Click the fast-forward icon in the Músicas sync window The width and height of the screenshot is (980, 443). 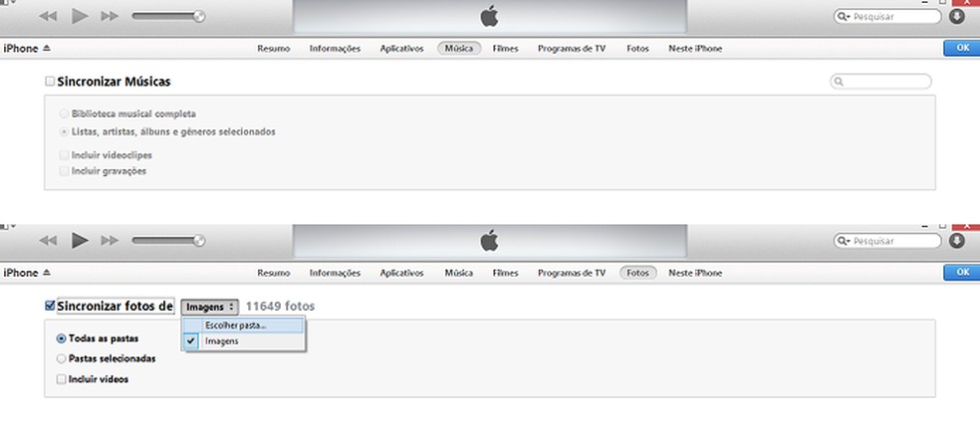pyautogui.click(x=110, y=17)
